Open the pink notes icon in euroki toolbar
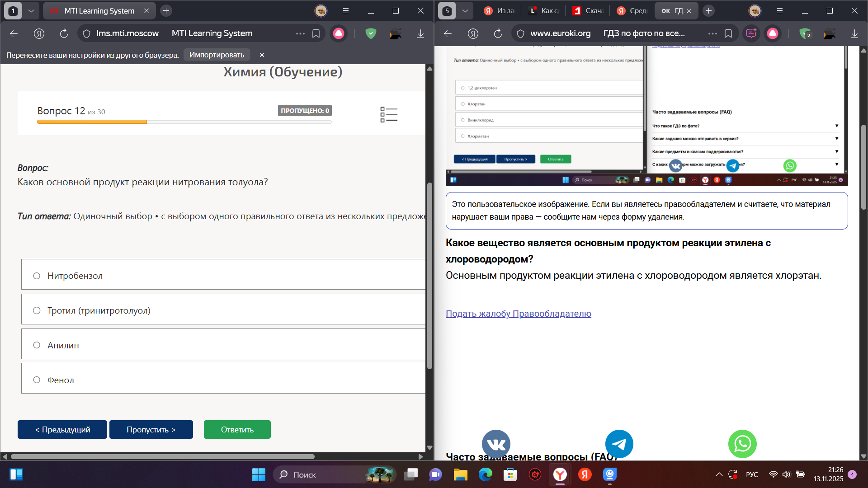Screen dimensions: 868x488 [x=751, y=33]
